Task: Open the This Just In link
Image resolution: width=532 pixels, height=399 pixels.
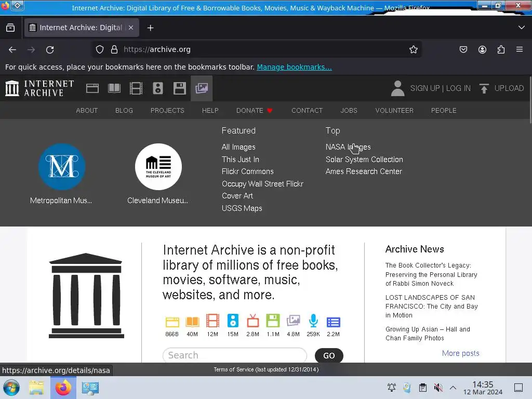Action: (240, 159)
